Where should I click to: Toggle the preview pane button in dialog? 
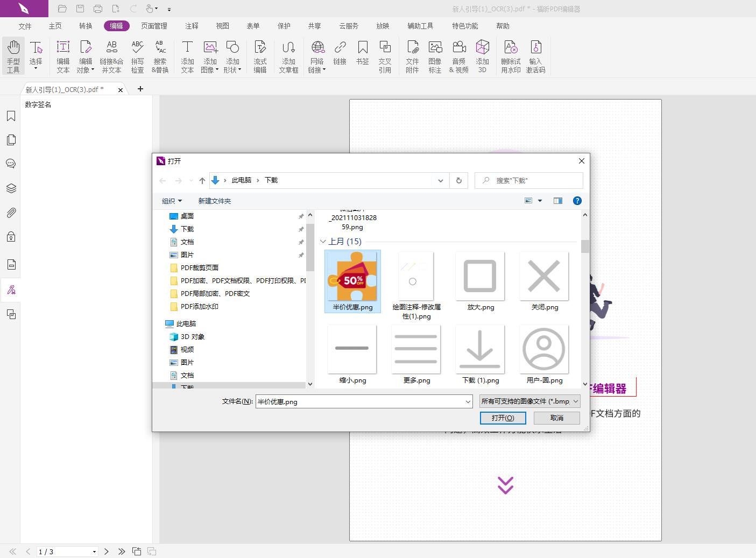click(557, 201)
